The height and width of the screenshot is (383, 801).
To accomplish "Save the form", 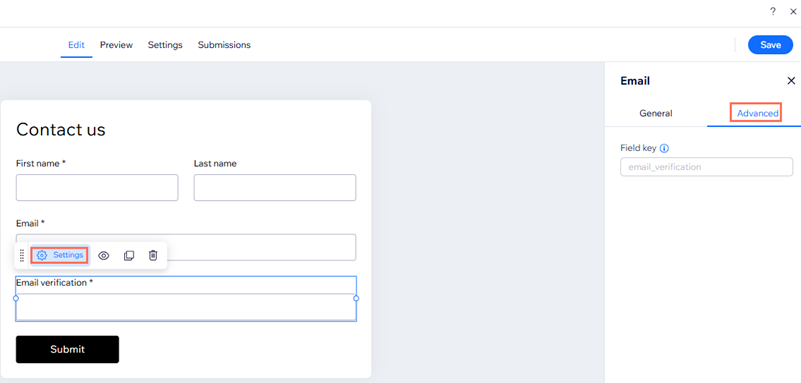I will tap(770, 45).
